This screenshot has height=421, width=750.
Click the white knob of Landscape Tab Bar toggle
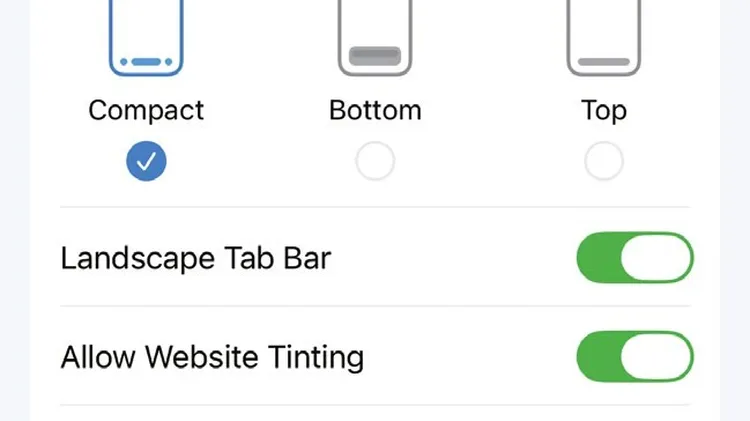[x=656, y=258]
